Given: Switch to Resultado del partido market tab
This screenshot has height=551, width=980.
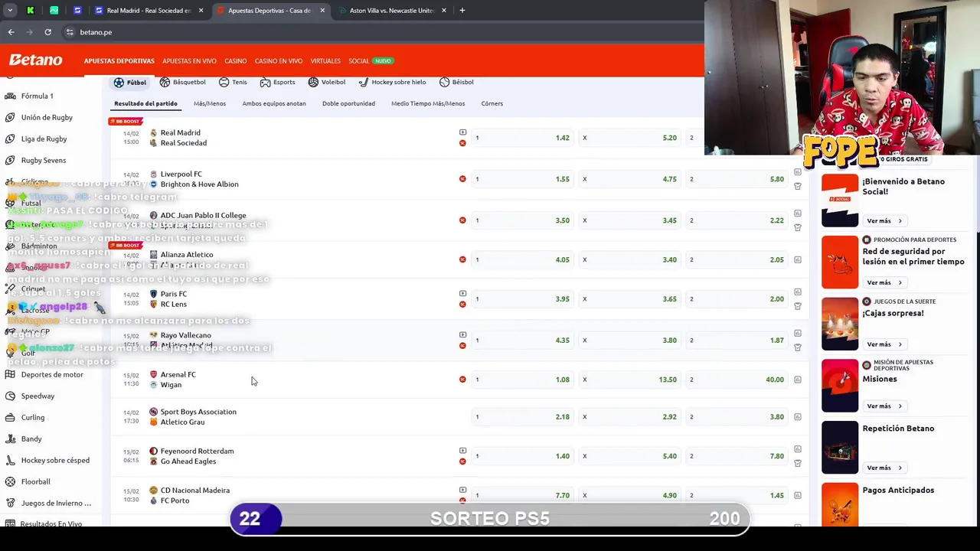Looking at the screenshot, I should point(145,103).
